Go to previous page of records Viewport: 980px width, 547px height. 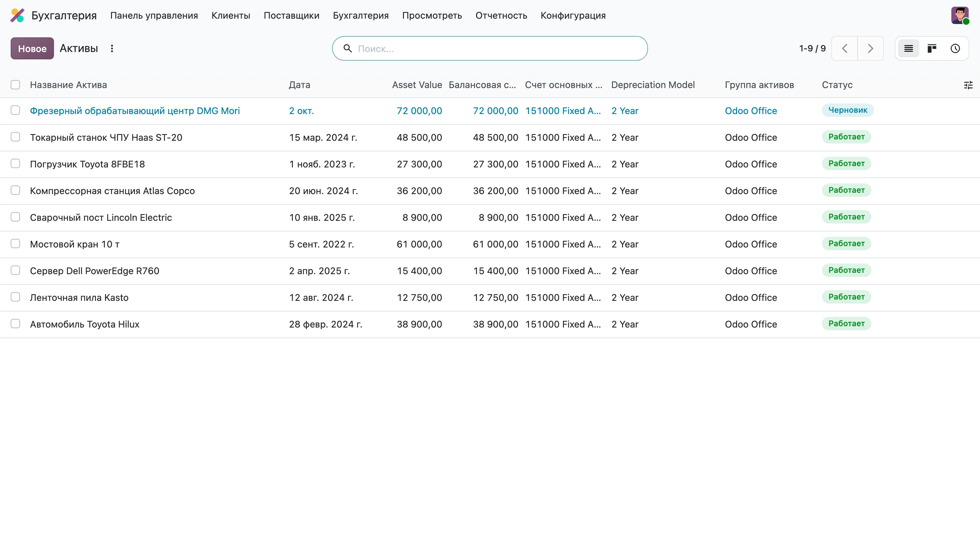[845, 48]
